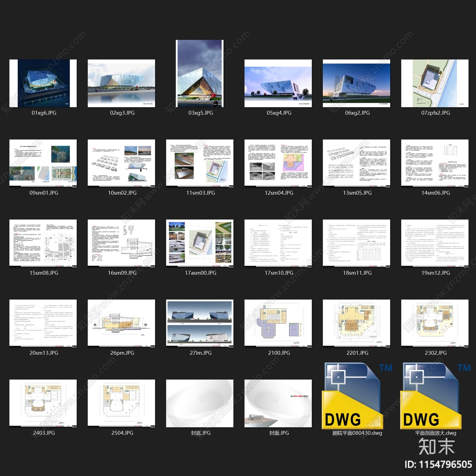Click the 20sm13.JPG file name
Image resolution: width=476 pixels, height=476 pixels.
44,353
